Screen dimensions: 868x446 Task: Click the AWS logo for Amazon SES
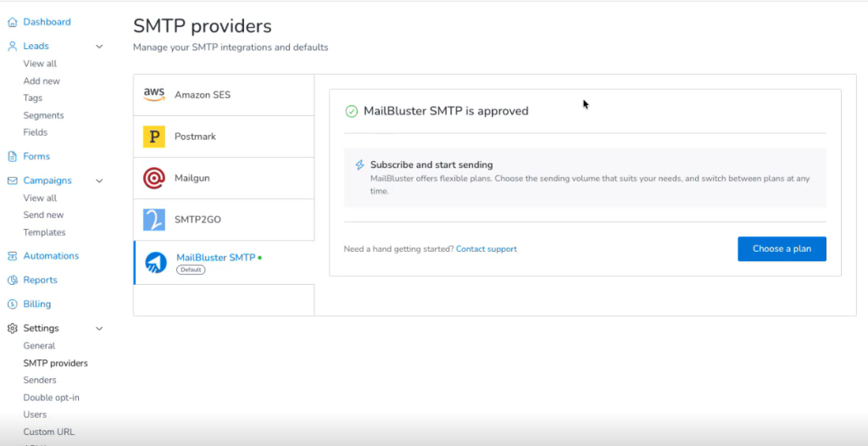tap(154, 95)
